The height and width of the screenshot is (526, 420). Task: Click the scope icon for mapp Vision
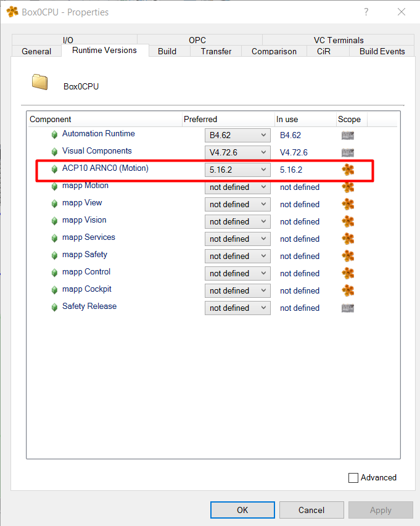pyautogui.click(x=348, y=222)
